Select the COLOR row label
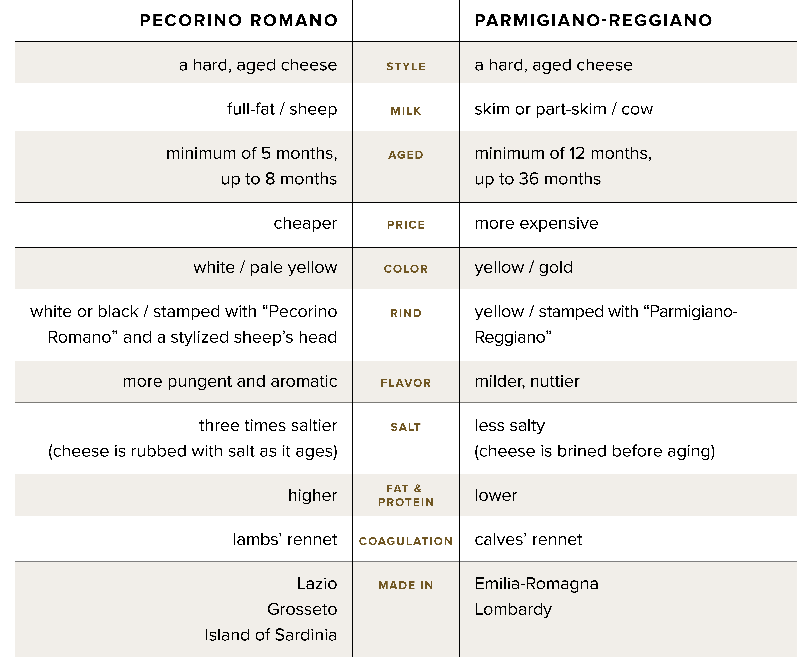The width and height of the screenshot is (812, 657). click(x=406, y=269)
